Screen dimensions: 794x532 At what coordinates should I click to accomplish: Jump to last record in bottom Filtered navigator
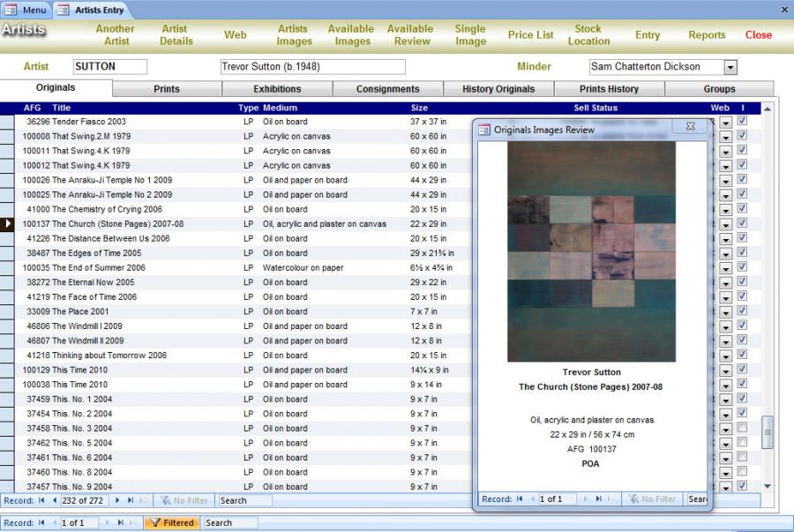(x=121, y=522)
